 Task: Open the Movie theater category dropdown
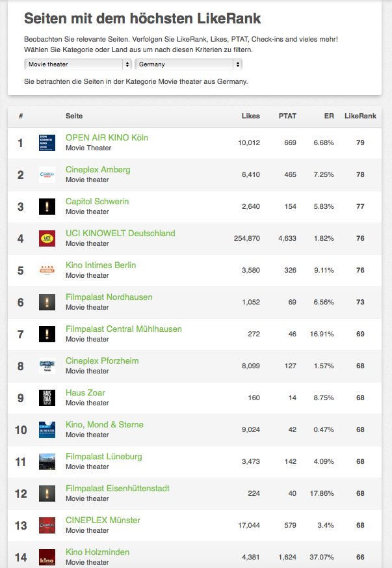point(78,64)
